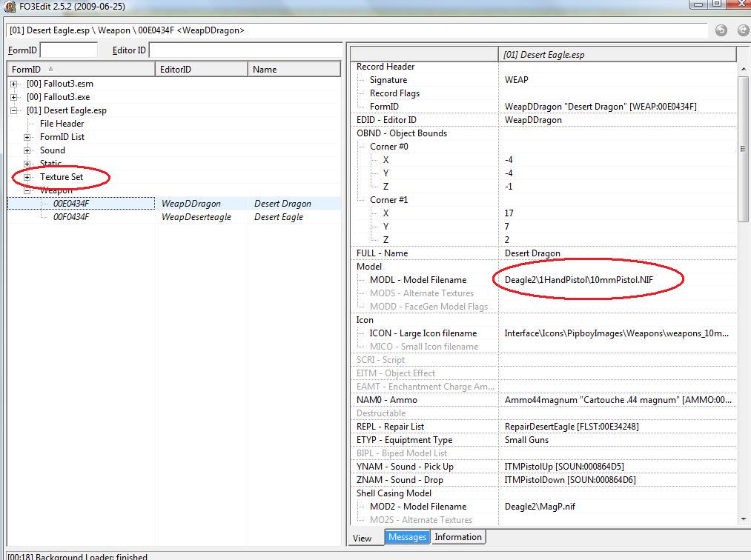Expand the Fallout3.exe tree node
The height and width of the screenshot is (560, 751).
coord(14,97)
